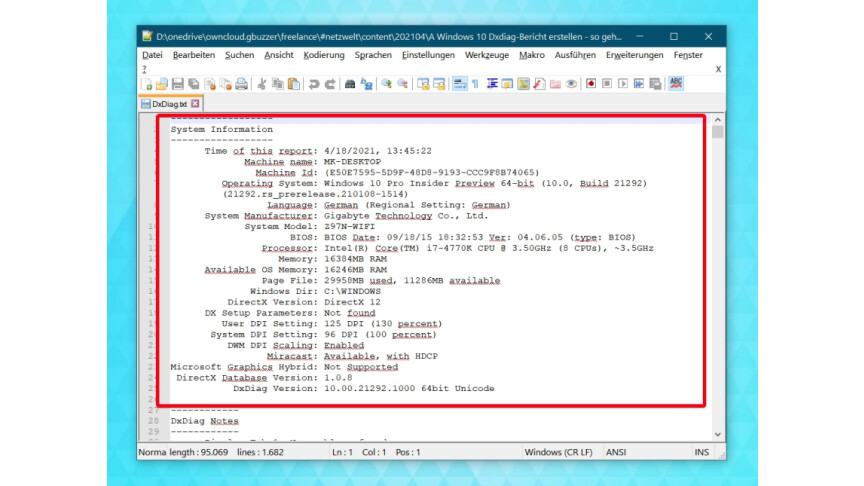Toggle the ABC spell check icon

click(676, 84)
